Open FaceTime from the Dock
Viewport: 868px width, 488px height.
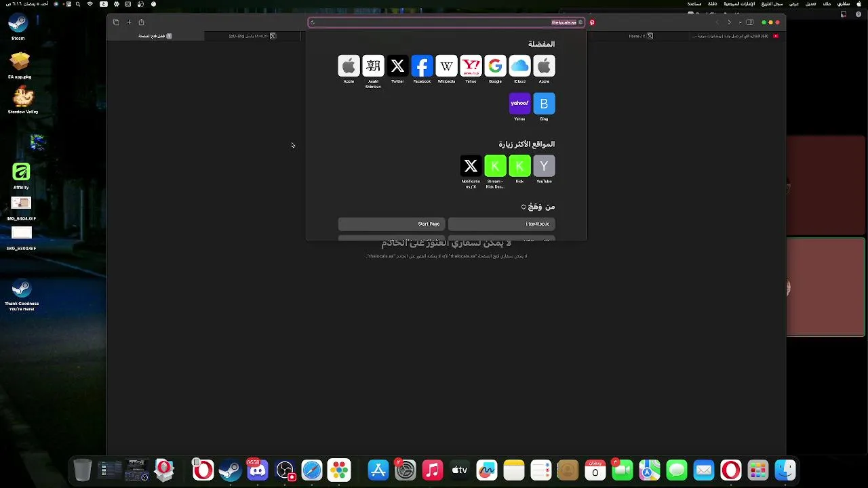click(623, 470)
